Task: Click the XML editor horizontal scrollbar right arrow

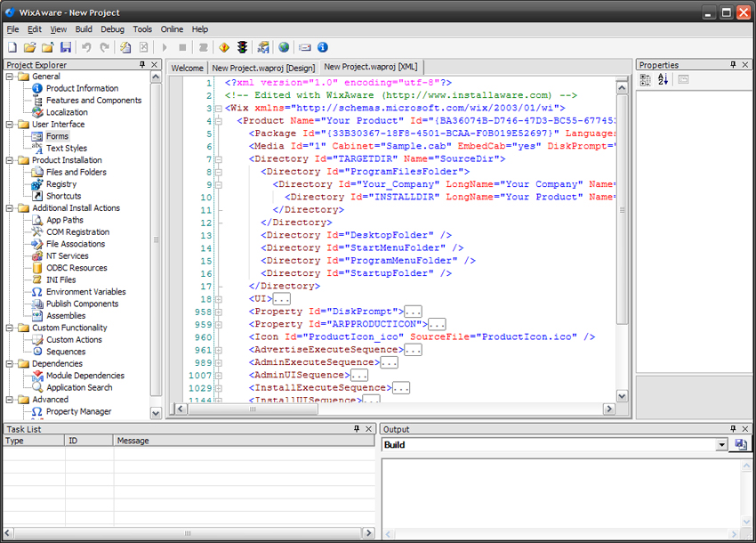Action: point(609,409)
